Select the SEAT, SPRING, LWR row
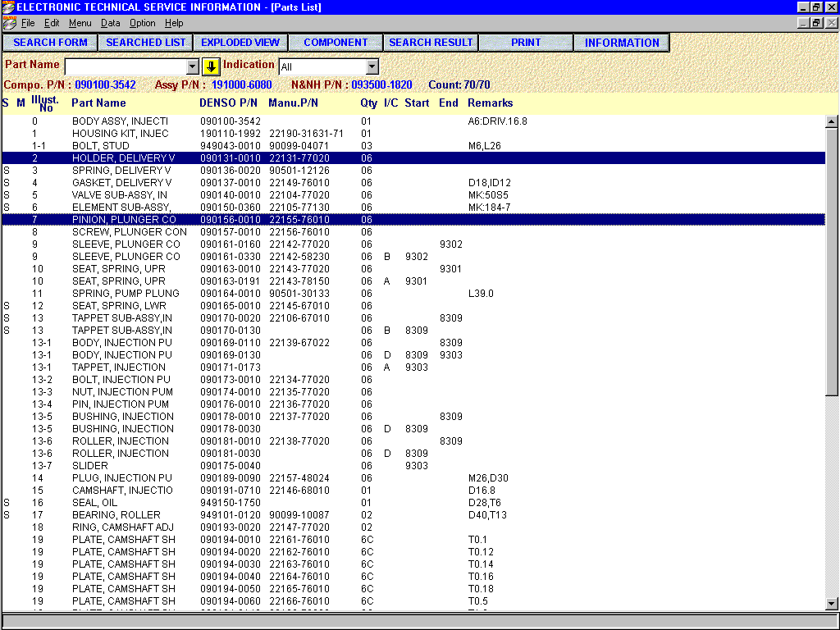Image resolution: width=840 pixels, height=630 pixels. coord(413,306)
